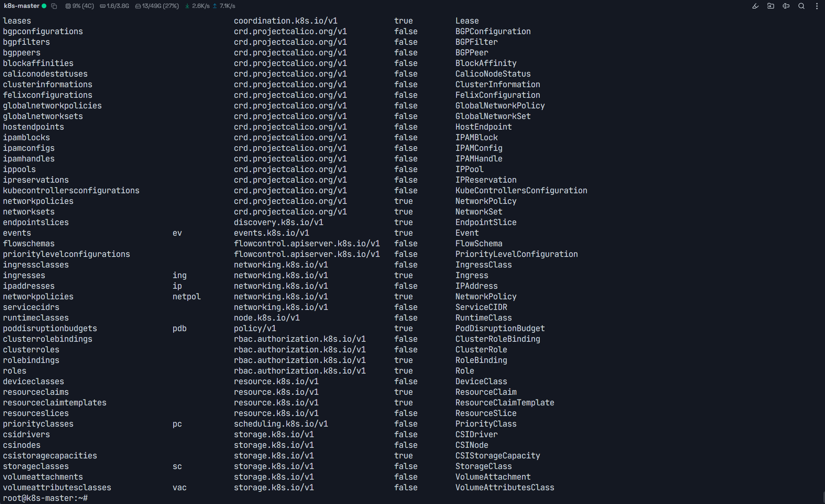The width and height of the screenshot is (825, 504).
Task: Click the 'vac' shortname
Action: click(x=180, y=488)
